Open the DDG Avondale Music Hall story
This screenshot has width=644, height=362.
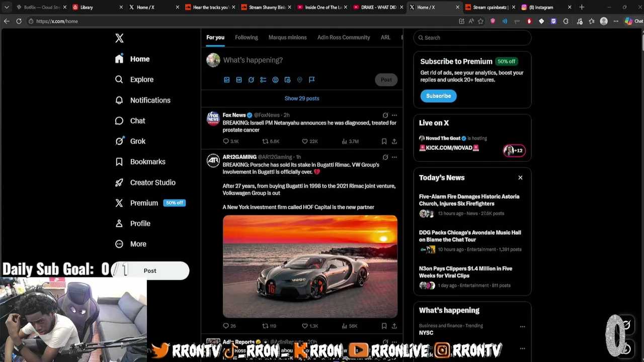(x=472, y=241)
